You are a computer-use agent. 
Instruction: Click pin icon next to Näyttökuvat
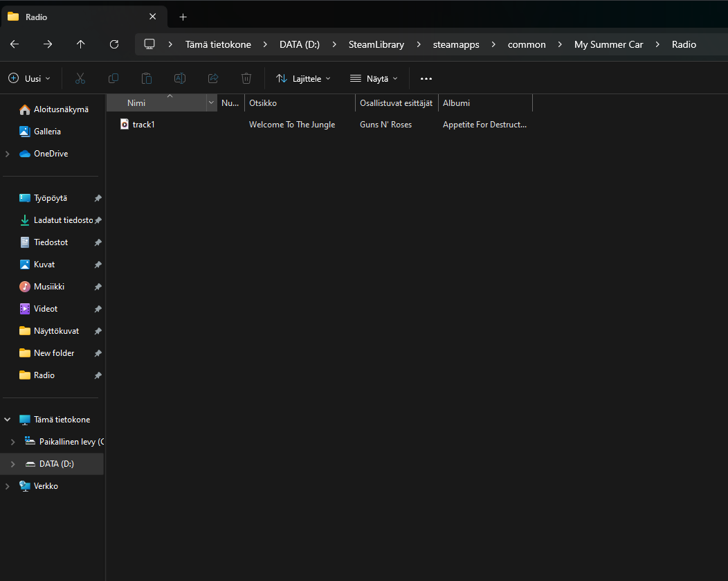[98, 331]
